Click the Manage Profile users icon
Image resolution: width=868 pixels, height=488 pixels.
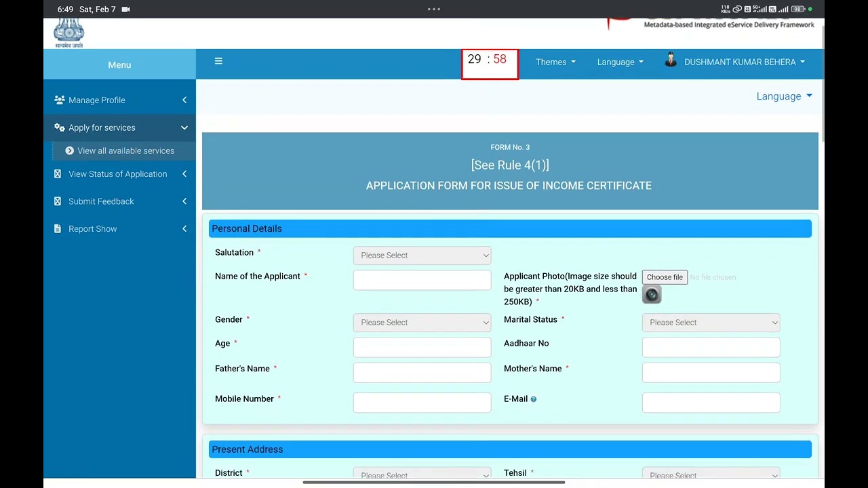[x=60, y=100]
